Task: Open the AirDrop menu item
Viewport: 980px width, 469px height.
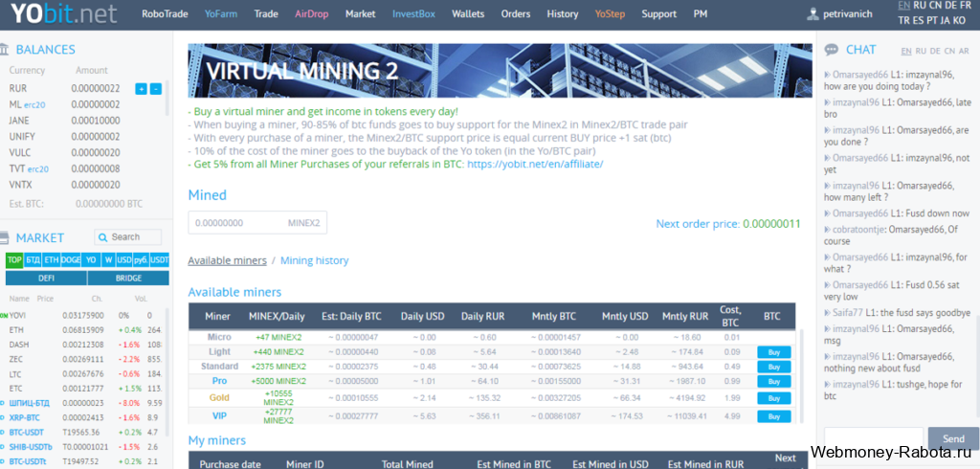Action: tap(311, 13)
